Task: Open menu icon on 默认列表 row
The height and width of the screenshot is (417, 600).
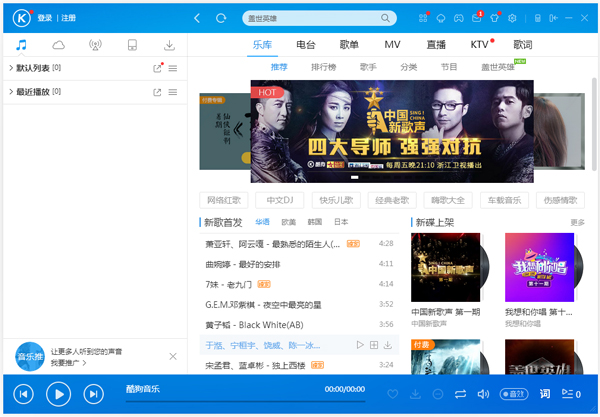Action: click(173, 68)
